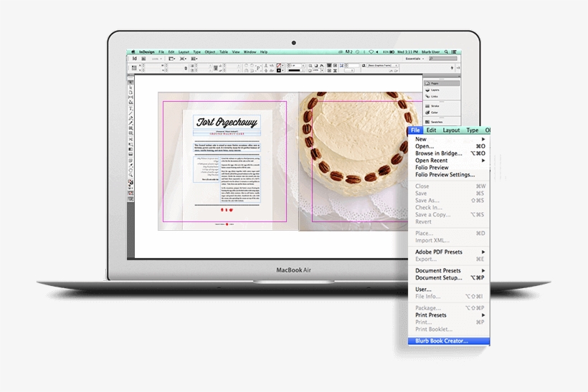Click the Fill swatch in control panel

(x=279, y=66)
